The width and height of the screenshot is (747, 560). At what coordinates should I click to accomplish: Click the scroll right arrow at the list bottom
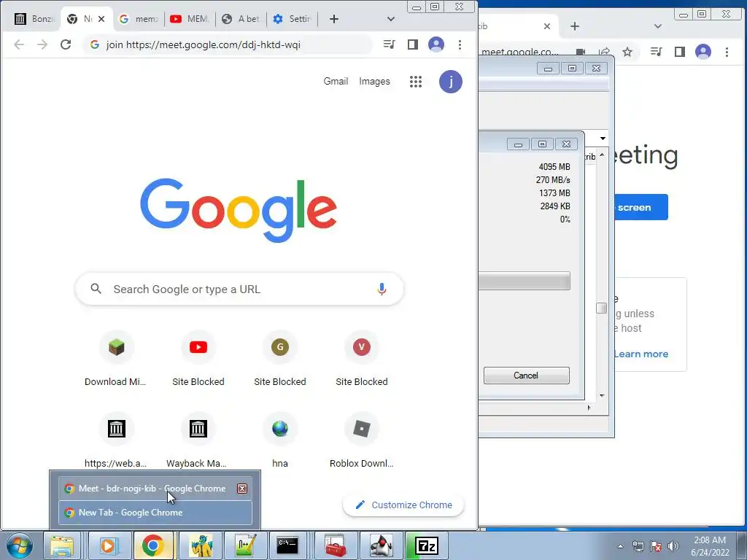point(589,408)
